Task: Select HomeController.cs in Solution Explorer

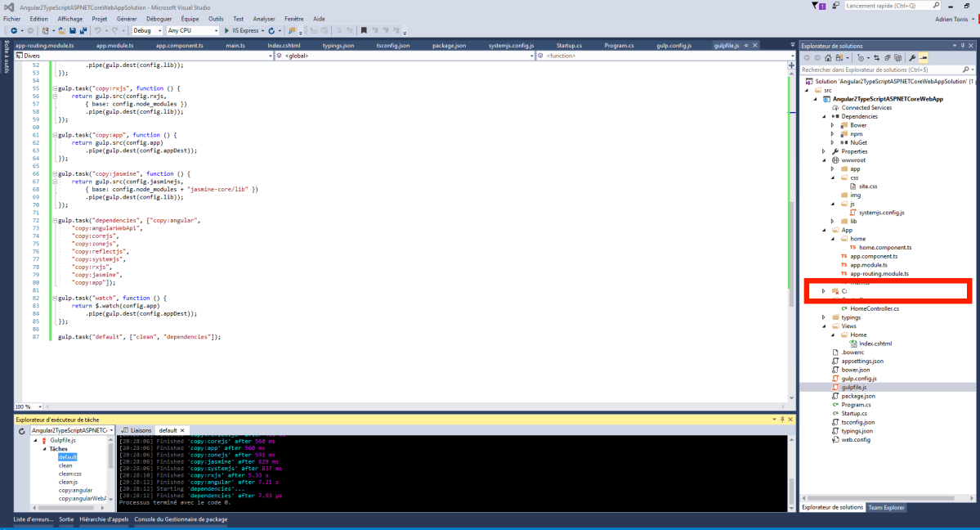Action: pos(875,308)
